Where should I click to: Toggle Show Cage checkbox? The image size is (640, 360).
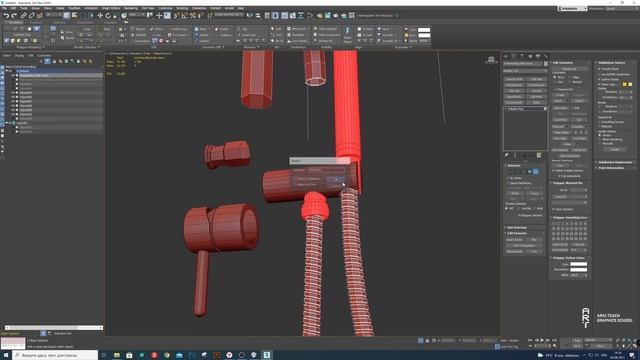coord(600,84)
